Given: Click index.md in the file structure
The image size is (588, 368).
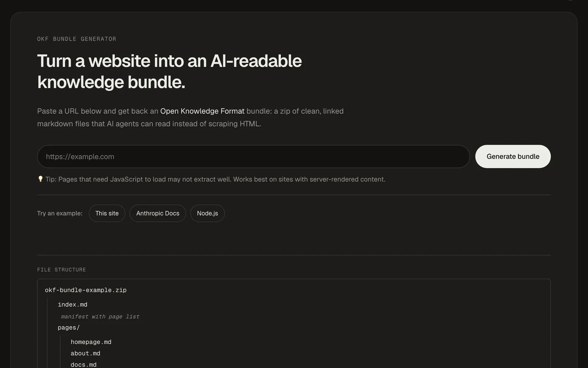Looking at the screenshot, I should tap(72, 304).
